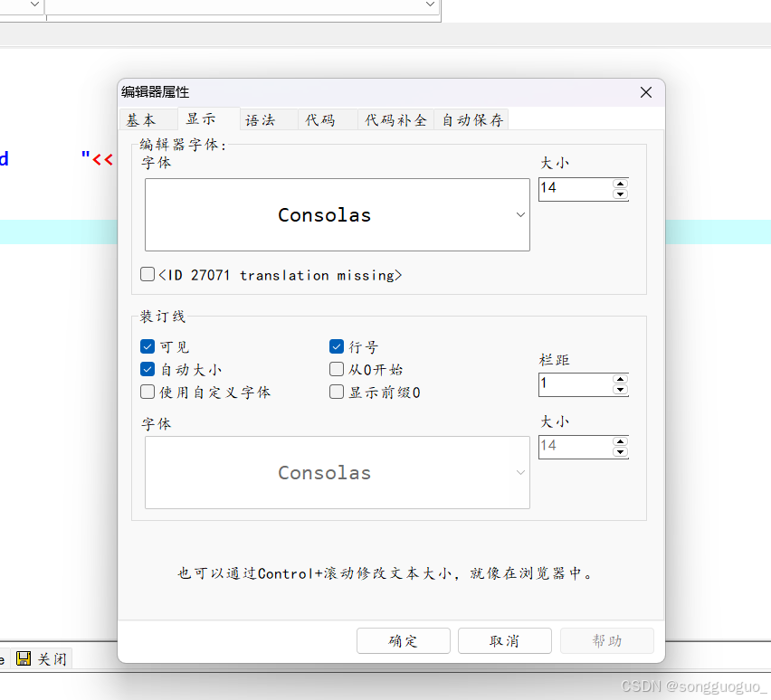The image size is (771, 700).
Task: Enable 显示前缀0 option
Action: tap(336, 392)
